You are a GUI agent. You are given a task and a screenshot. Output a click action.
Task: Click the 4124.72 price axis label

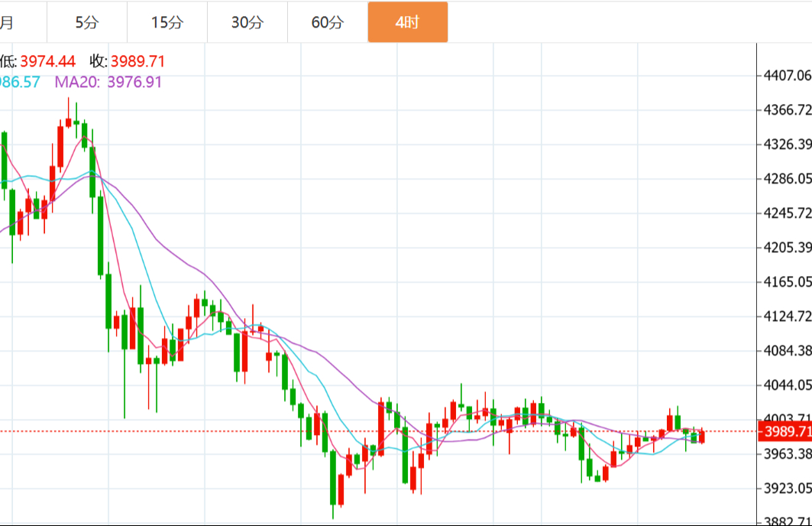[788, 316]
